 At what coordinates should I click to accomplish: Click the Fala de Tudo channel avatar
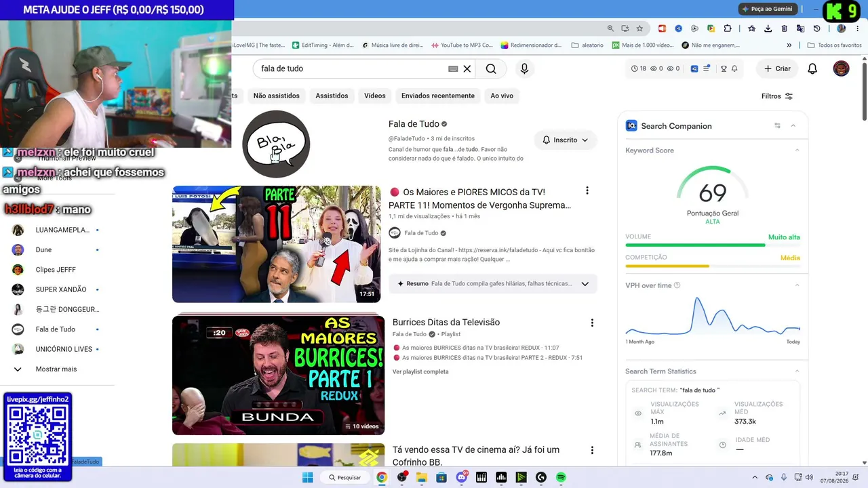pyautogui.click(x=276, y=144)
